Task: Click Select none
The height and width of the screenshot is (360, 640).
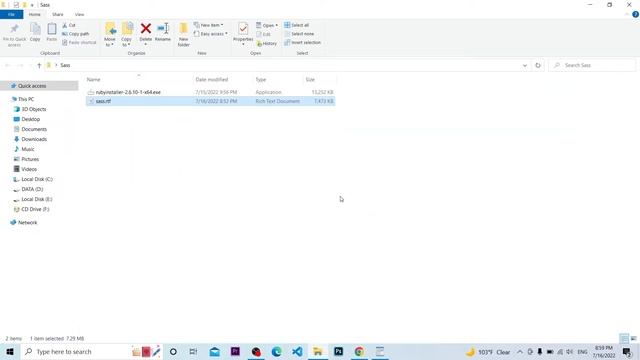Action: pyautogui.click(x=299, y=34)
